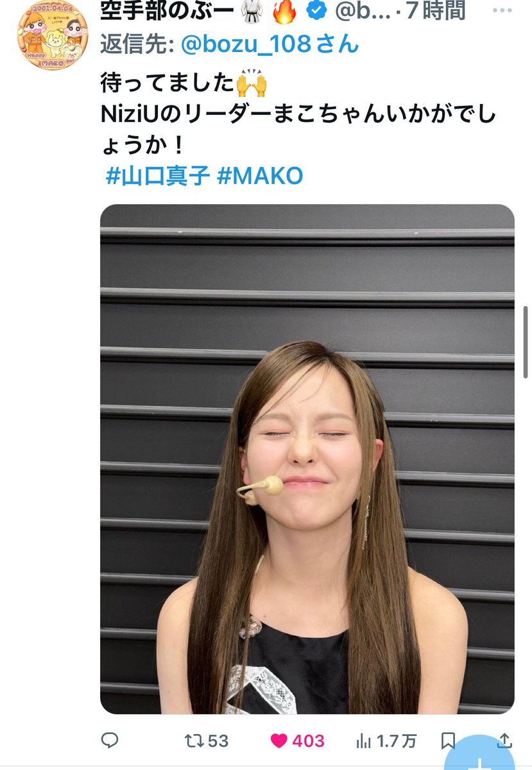
Task: Unlike the post with 403 likes
Action: point(279,741)
